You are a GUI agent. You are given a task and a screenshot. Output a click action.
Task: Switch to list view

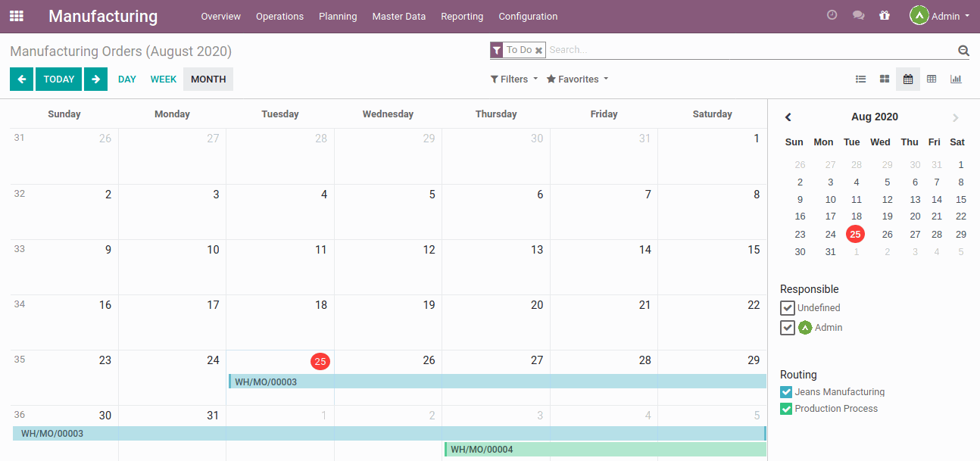coord(860,79)
